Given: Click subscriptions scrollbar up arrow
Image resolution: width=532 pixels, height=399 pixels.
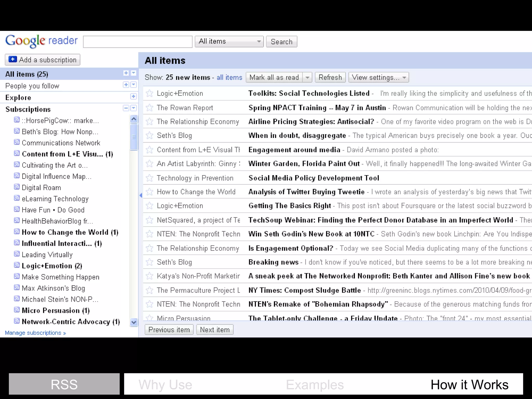Looking at the screenshot, I should click(x=134, y=119).
